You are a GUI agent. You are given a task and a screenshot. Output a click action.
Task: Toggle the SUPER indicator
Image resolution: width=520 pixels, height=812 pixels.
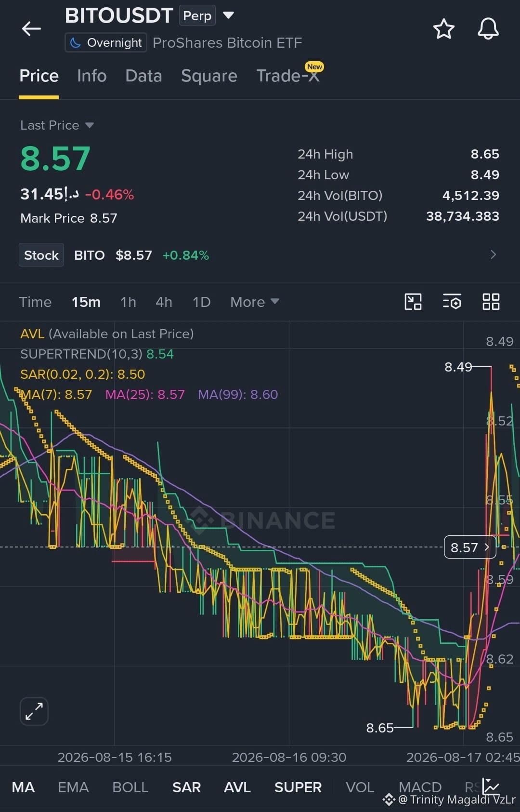point(298,787)
